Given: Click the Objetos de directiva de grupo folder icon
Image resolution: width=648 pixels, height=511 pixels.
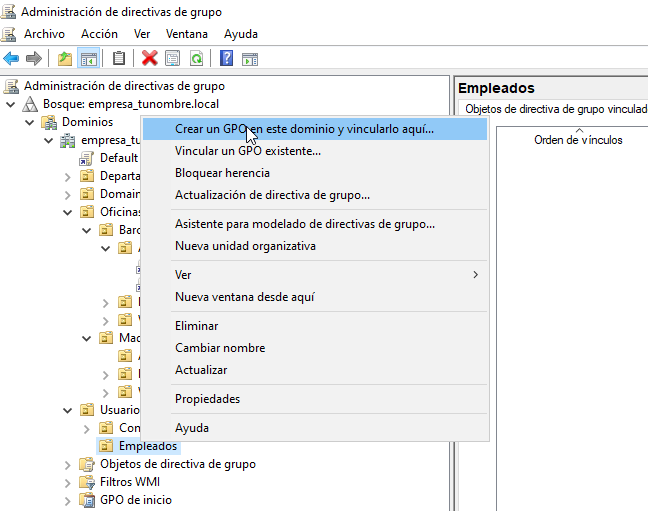Looking at the screenshot, I should [x=87, y=464].
